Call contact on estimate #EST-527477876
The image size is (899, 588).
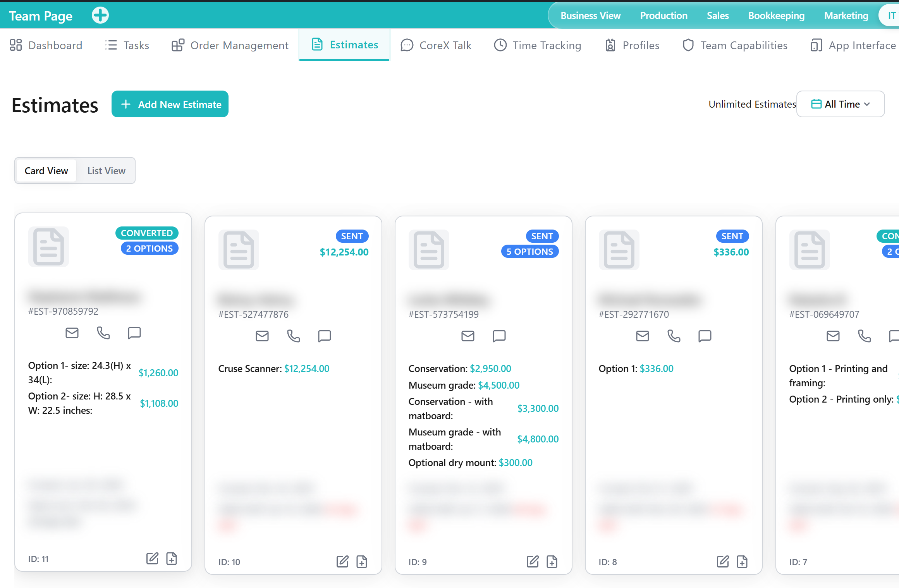pos(293,336)
